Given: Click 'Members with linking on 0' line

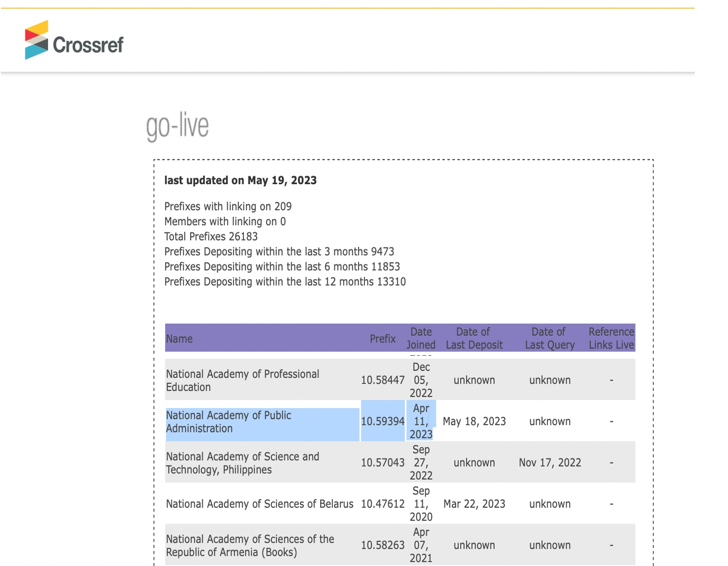Looking at the screenshot, I should (225, 222).
